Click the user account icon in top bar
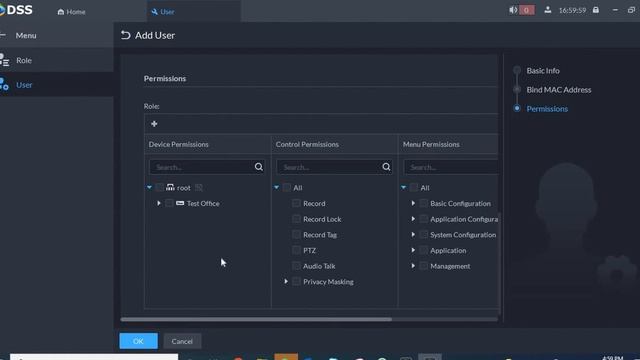This screenshot has width=640, height=360. click(x=548, y=10)
